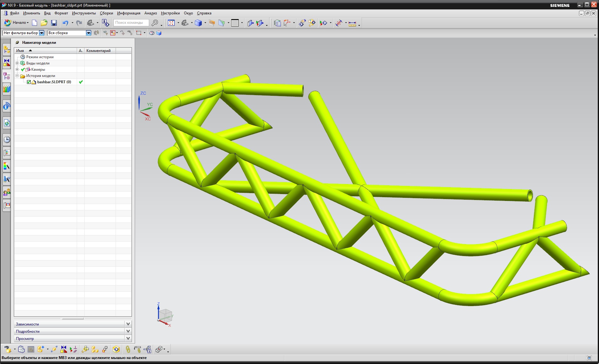The width and height of the screenshot is (599, 364).
Task: Fit the view to the window
Action: tap(171, 23)
